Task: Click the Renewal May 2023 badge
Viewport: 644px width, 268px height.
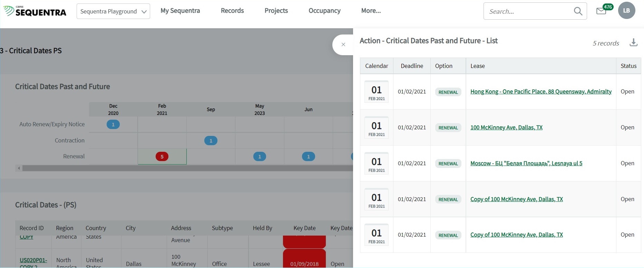Action: [260, 157]
